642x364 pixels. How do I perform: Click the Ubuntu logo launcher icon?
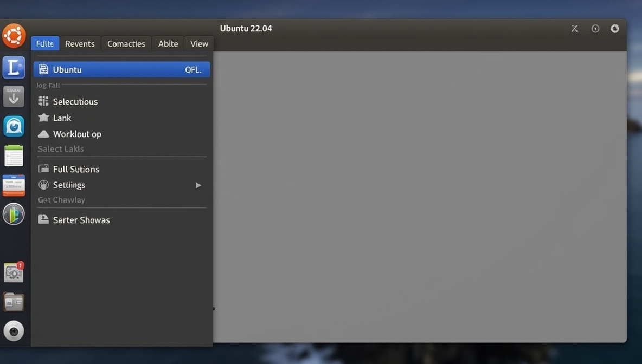(x=14, y=36)
